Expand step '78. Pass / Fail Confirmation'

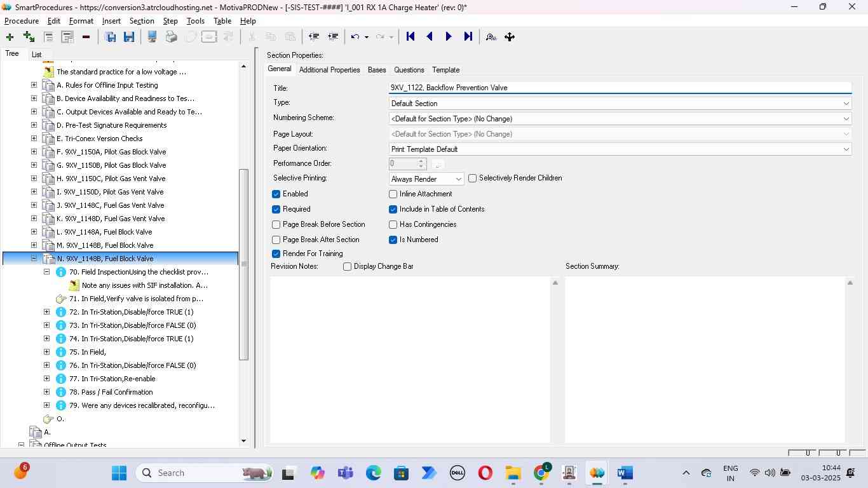coord(46,392)
